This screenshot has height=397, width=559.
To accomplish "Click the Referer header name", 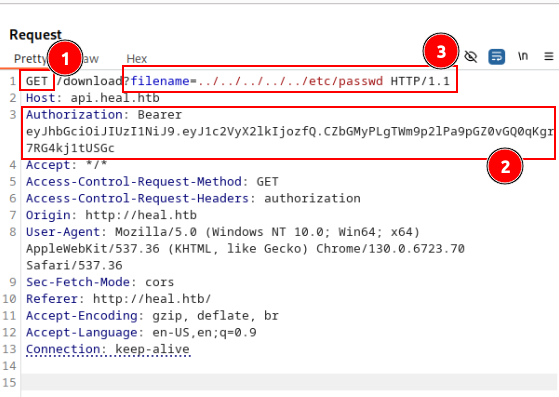I will click(x=52, y=299).
